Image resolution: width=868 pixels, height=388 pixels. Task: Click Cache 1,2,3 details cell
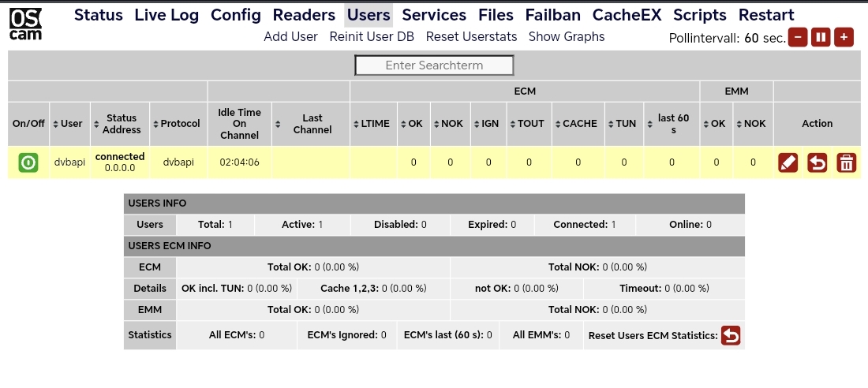374,289
